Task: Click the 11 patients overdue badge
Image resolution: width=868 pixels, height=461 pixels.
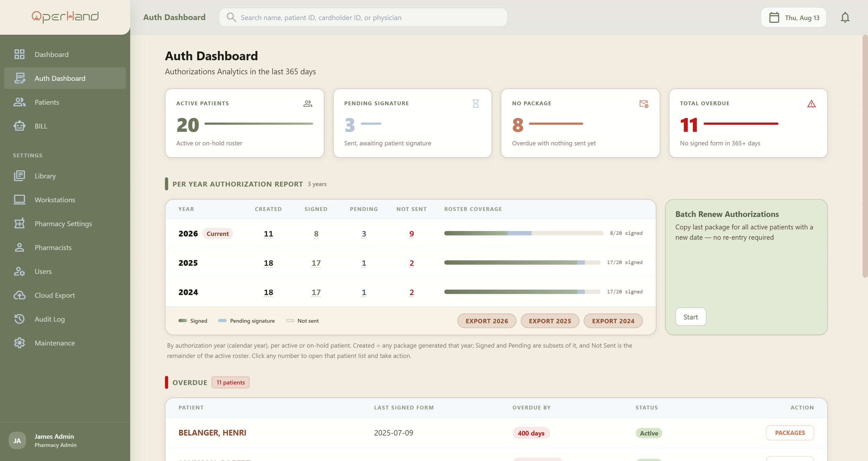Action: click(230, 383)
